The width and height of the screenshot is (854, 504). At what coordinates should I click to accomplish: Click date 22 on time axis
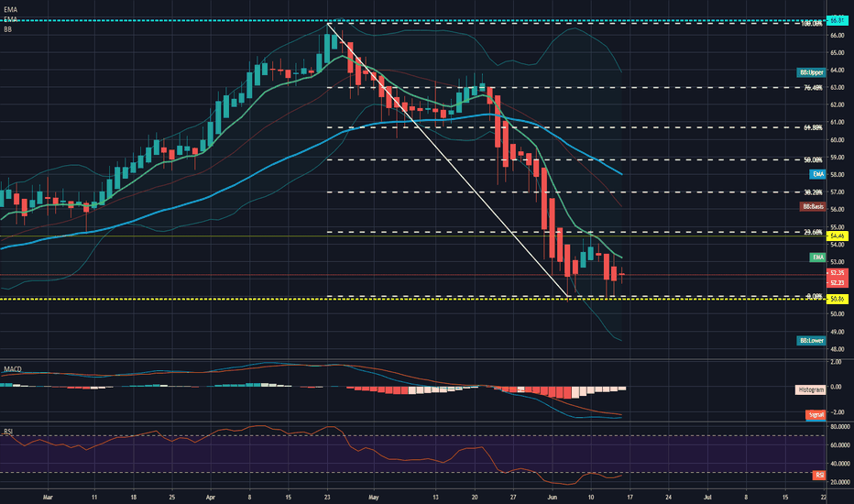[x=824, y=497]
